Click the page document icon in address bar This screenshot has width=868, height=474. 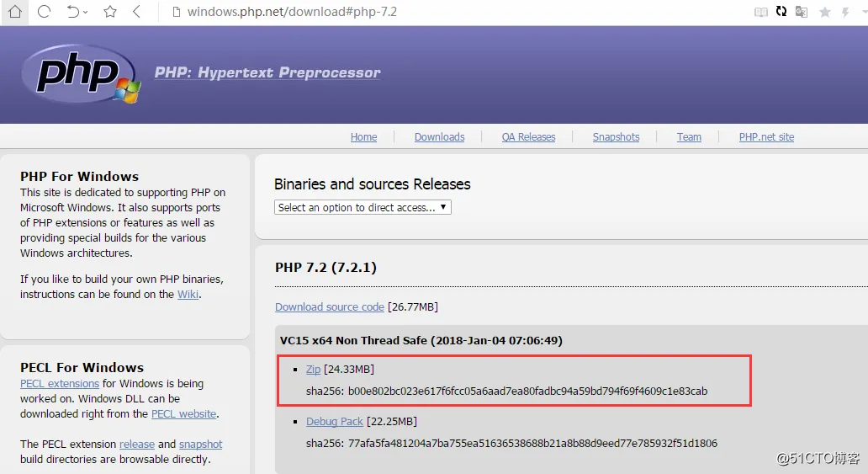click(176, 12)
